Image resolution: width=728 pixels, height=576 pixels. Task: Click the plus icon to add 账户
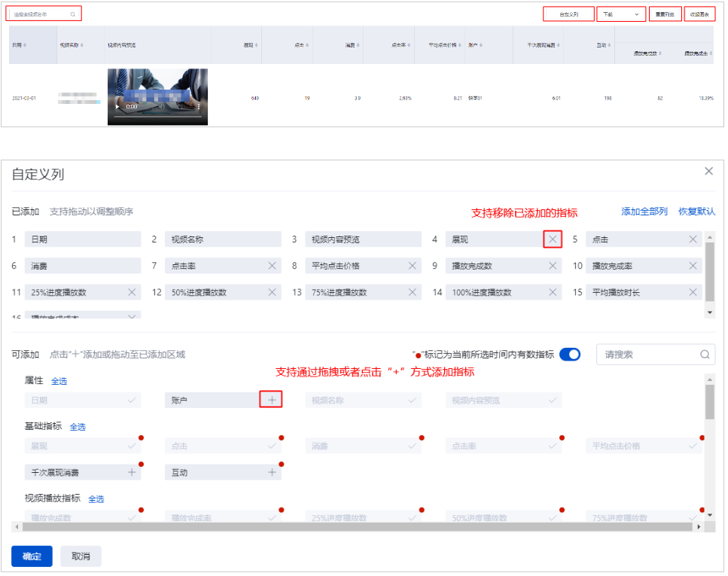(x=271, y=400)
